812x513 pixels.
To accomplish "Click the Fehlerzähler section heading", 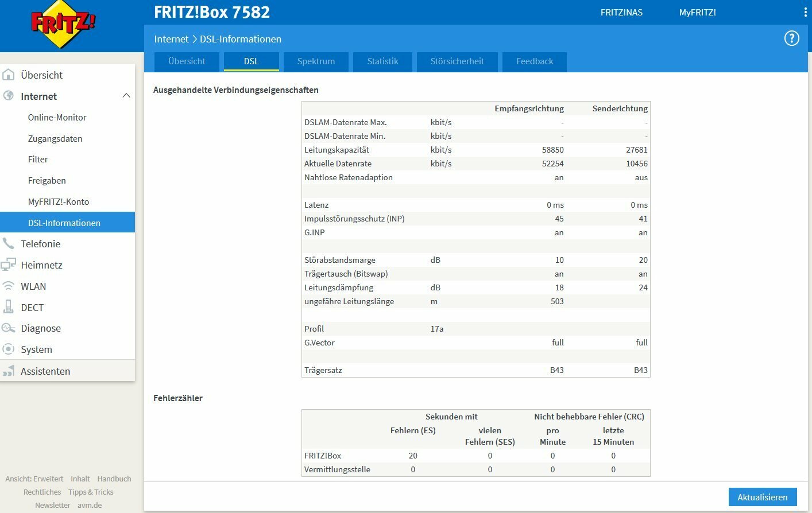I will coord(178,398).
